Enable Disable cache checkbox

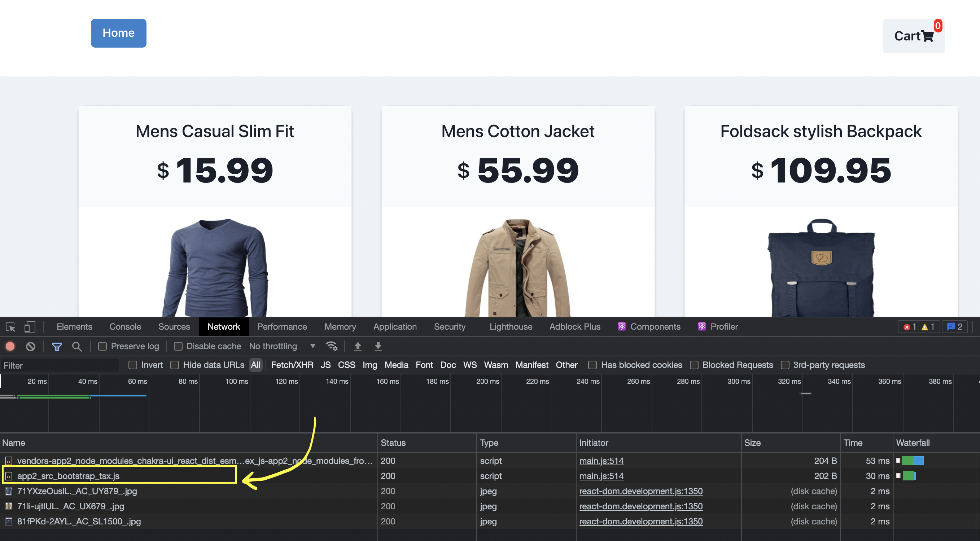point(178,346)
